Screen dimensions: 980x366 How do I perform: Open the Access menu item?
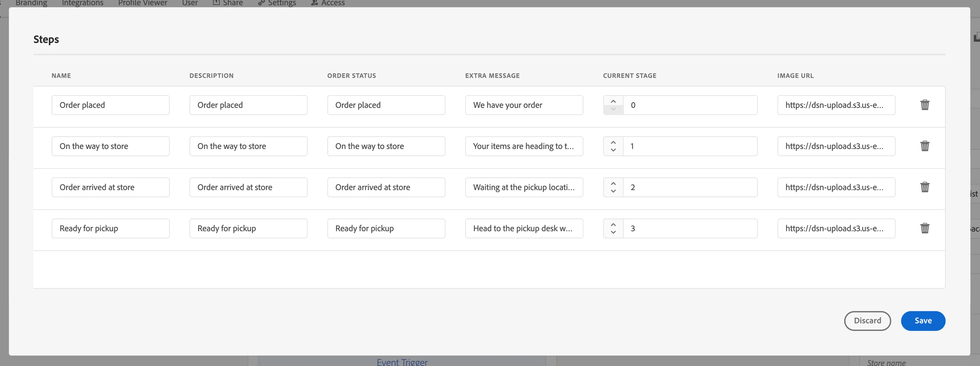328,3
